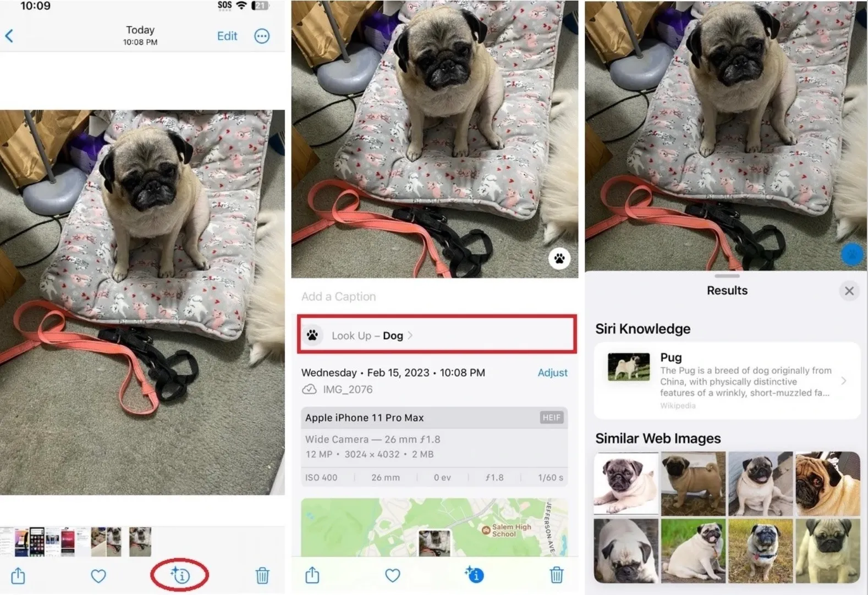Tap share icon in middle screen toolbar

coord(312,575)
